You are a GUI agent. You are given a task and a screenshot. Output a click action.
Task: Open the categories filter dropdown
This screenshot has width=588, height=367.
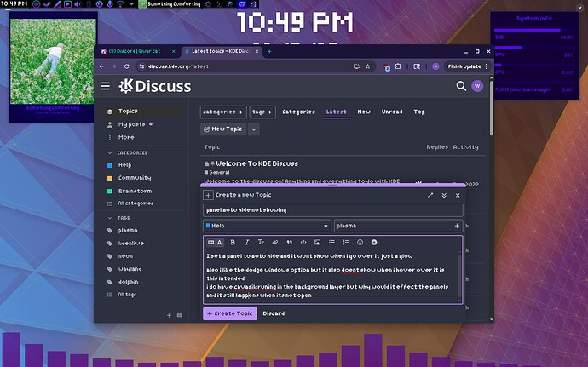pos(223,112)
